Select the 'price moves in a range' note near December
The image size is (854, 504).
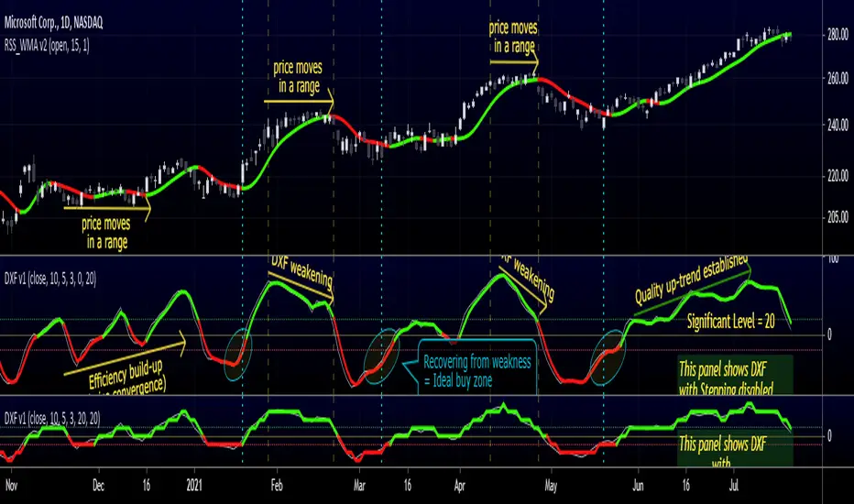pyautogui.click(x=106, y=233)
